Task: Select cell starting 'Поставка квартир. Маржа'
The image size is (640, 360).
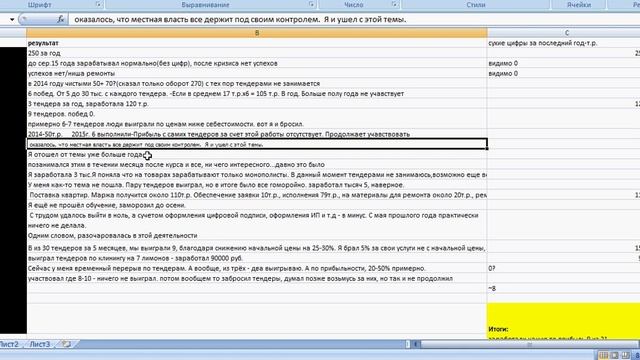Action: coord(257,195)
